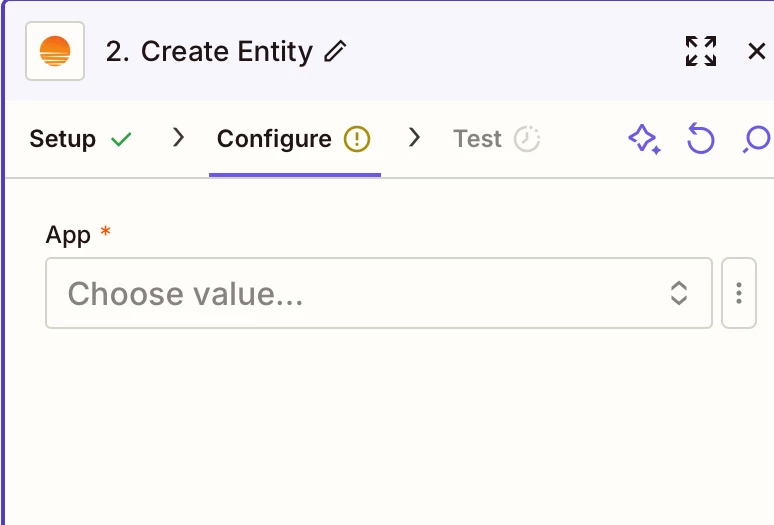Close the Create Entity panel
The image size is (774, 525).
(756, 51)
